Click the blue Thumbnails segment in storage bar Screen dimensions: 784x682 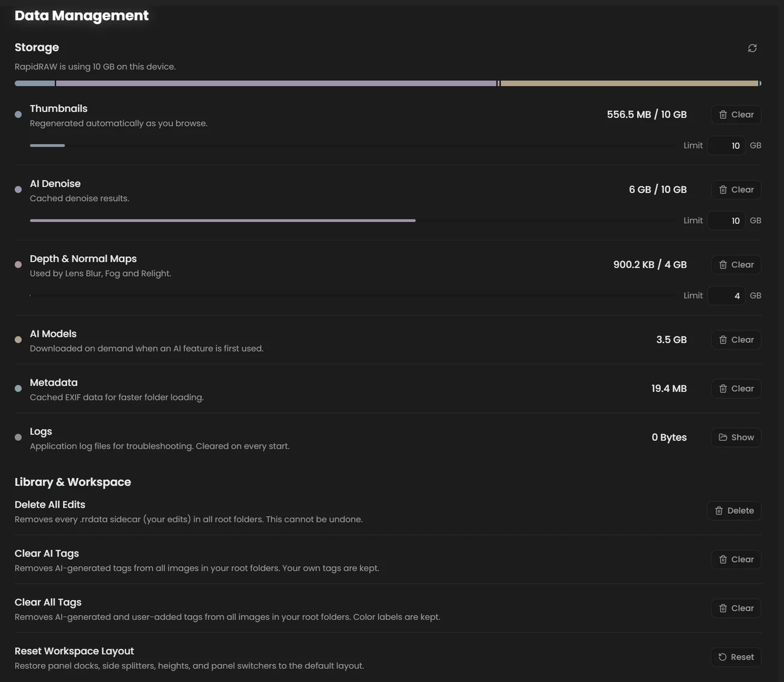(x=34, y=83)
